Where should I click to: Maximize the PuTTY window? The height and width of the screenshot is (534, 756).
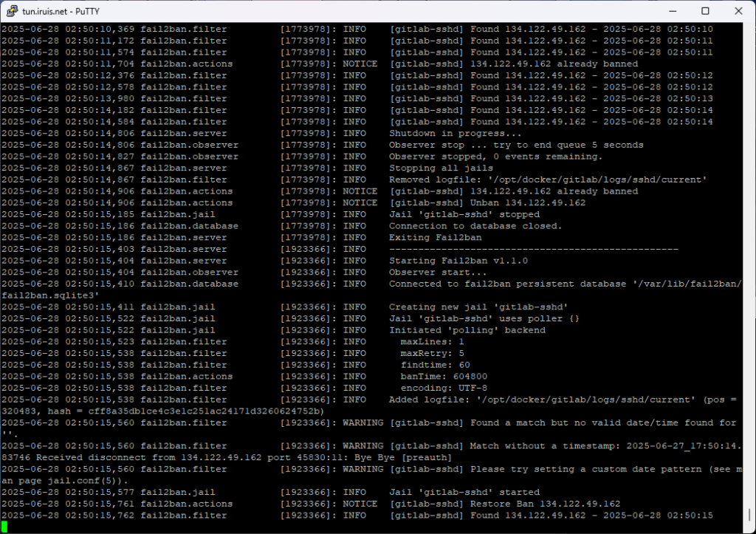pyautogui.click(x=705, y=11)
